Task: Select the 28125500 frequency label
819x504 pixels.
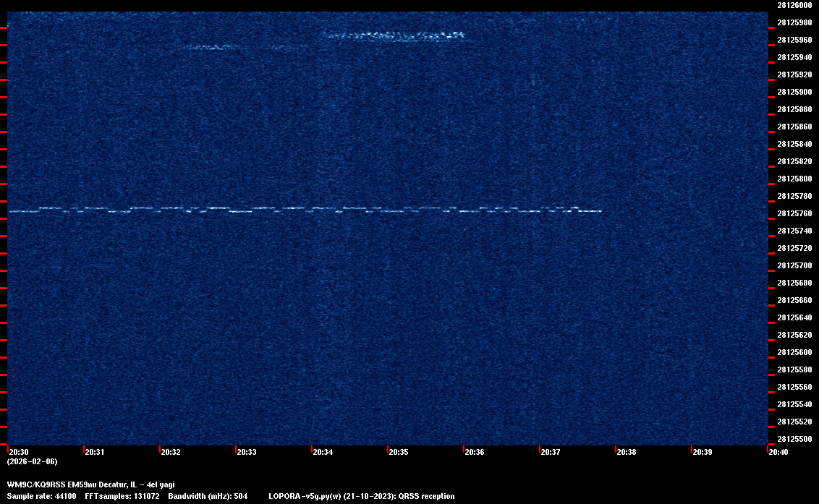Action: click(794, 439)
